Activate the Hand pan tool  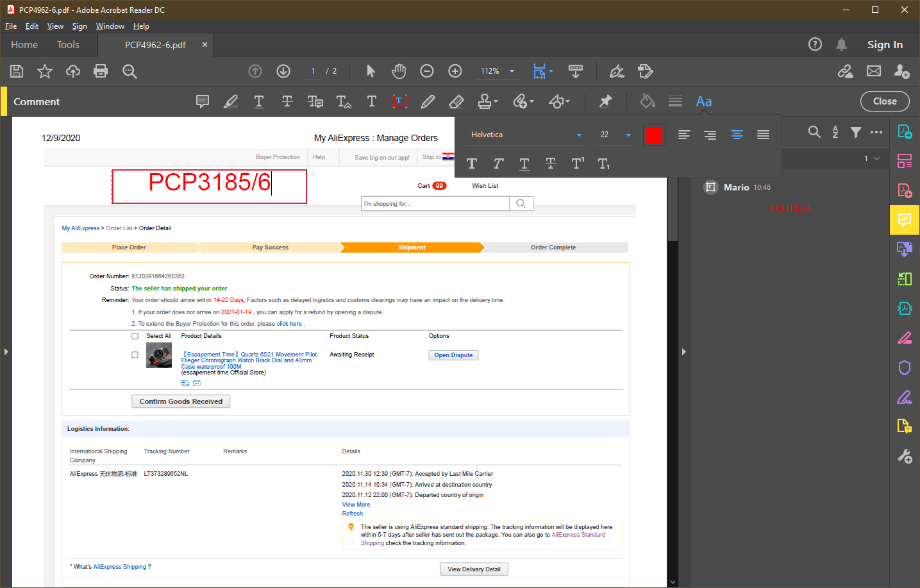point(399,71)
